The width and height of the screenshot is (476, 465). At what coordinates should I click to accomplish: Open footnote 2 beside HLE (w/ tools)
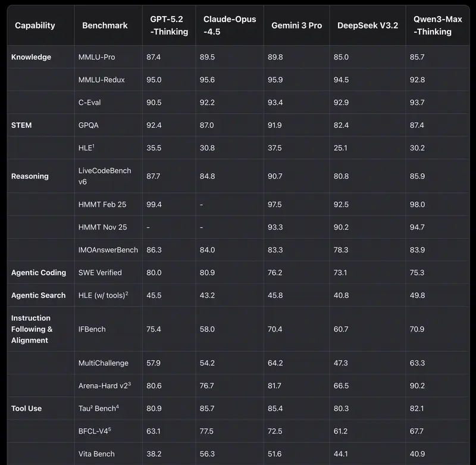127,293
